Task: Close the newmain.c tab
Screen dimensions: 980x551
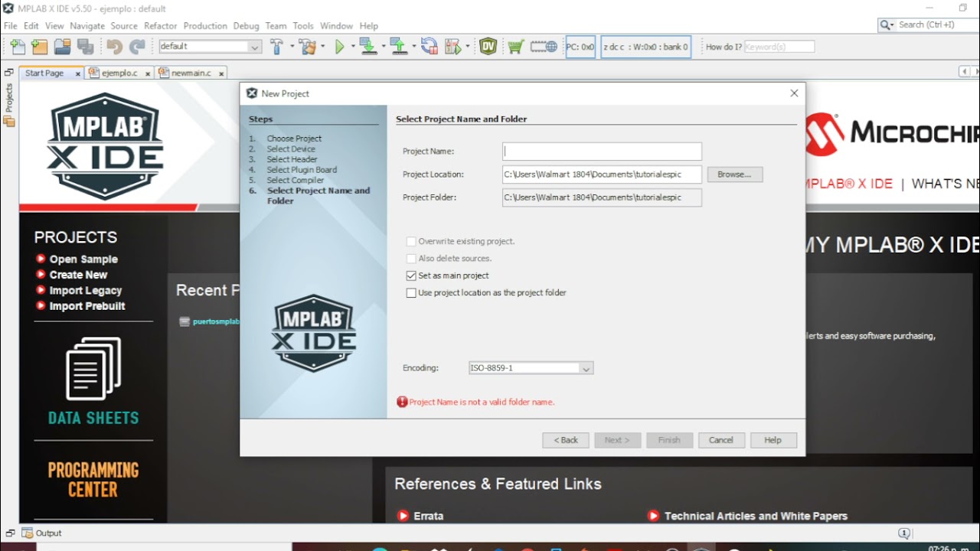Action: pyautogui.click(x=221, y=73)
